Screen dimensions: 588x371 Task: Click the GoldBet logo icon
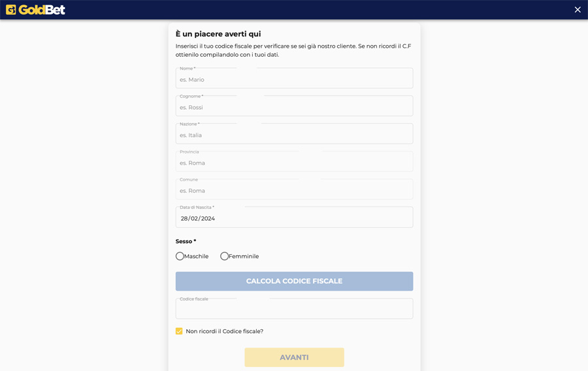[11, 10]
